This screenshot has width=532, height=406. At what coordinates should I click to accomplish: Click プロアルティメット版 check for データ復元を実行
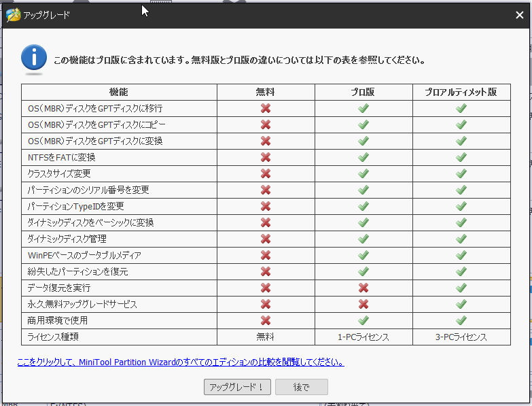(x=461, y=288)
